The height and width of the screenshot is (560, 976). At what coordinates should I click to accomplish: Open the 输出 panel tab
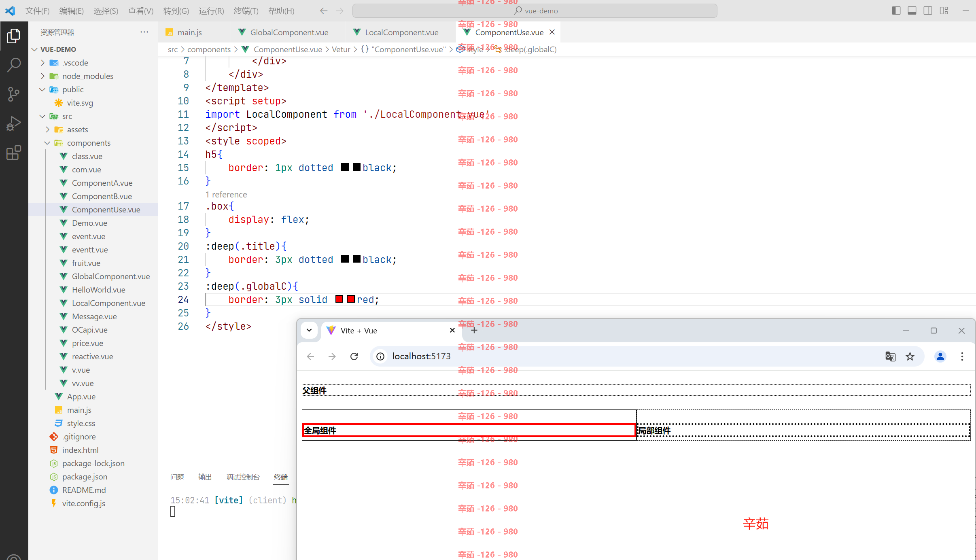(x=205, y=477)
